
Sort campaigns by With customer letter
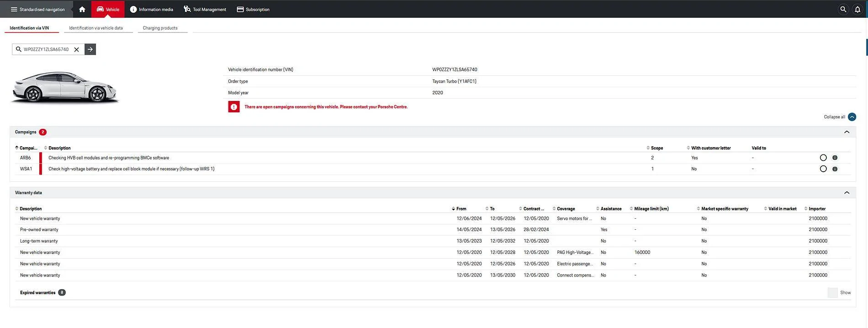709,148
